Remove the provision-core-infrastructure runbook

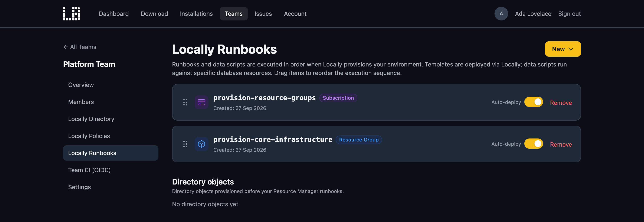click(561, 144)
